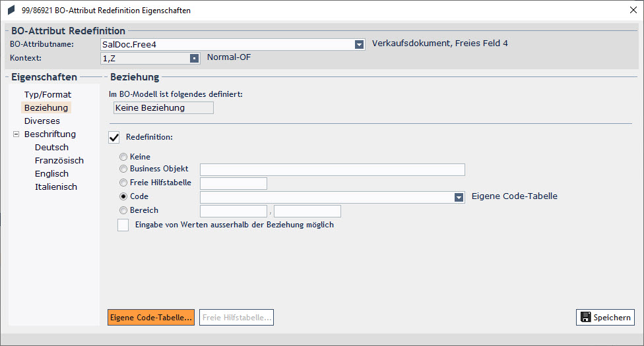Select the Freie Hilfstabelle radio button

pyautogui.click(x=123, y=183)
